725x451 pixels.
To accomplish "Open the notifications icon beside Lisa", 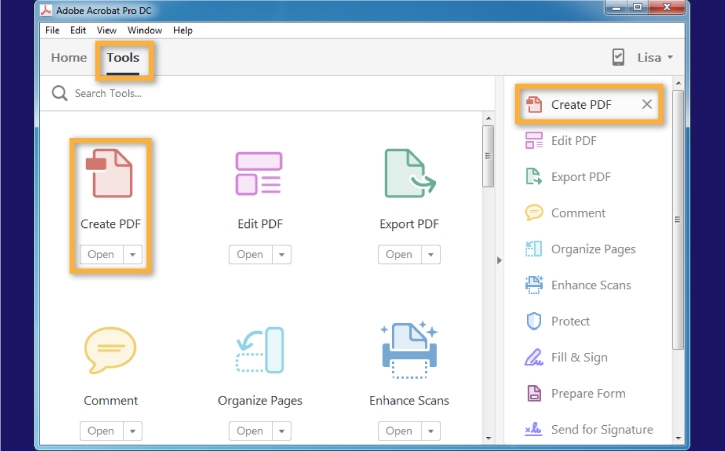I will click(618, 58).
